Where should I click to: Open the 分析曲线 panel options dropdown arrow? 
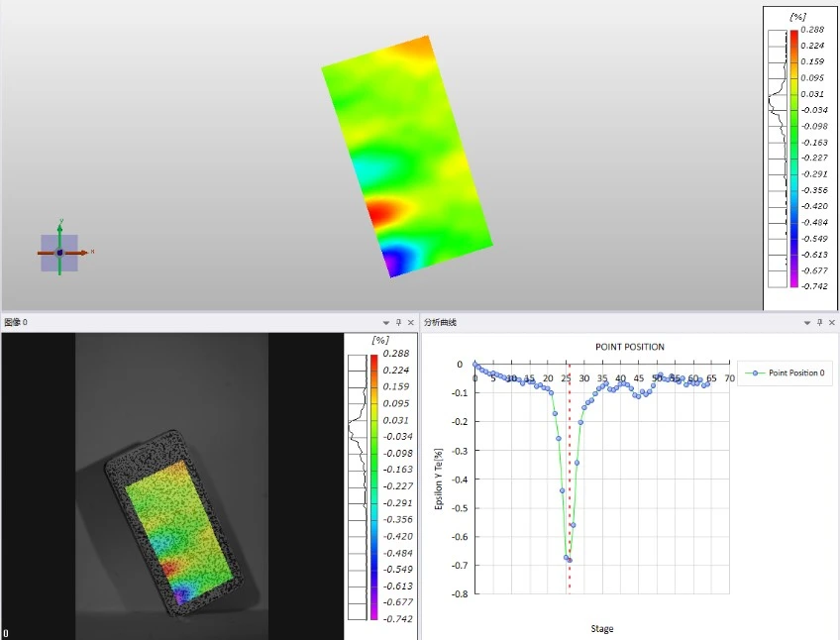(x=807, y=323)
